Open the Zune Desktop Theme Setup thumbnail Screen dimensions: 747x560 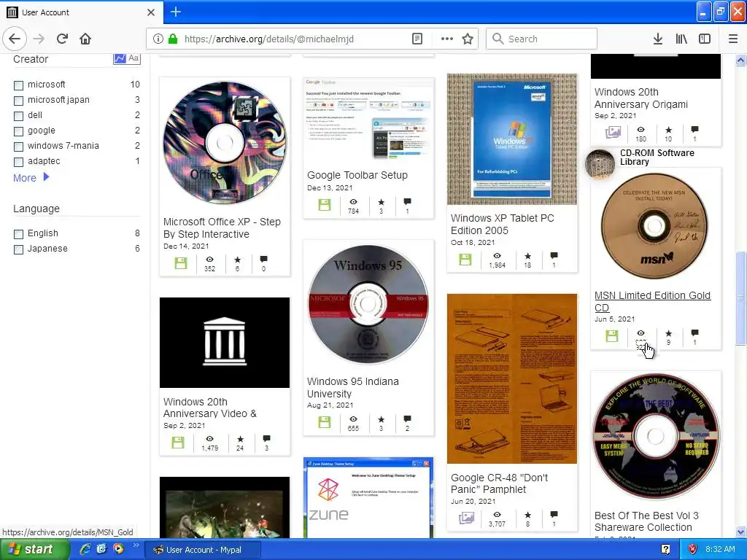368,498
